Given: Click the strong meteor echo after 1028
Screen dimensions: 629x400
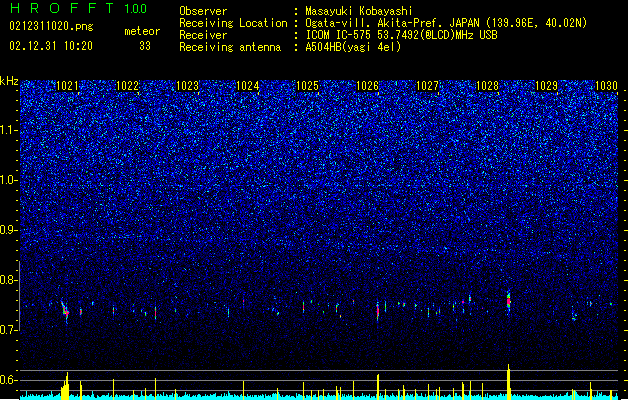Looking at the screenshot, I should tap(508, 301).
